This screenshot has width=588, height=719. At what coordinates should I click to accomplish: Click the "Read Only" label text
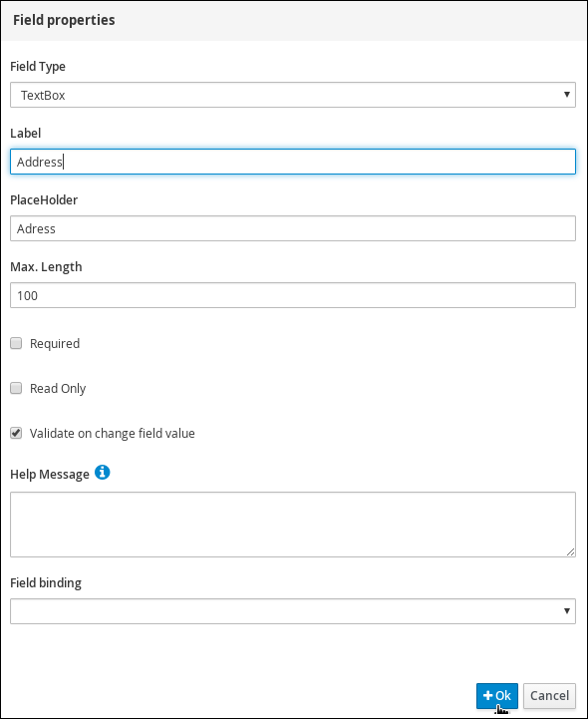click(58, 388)
